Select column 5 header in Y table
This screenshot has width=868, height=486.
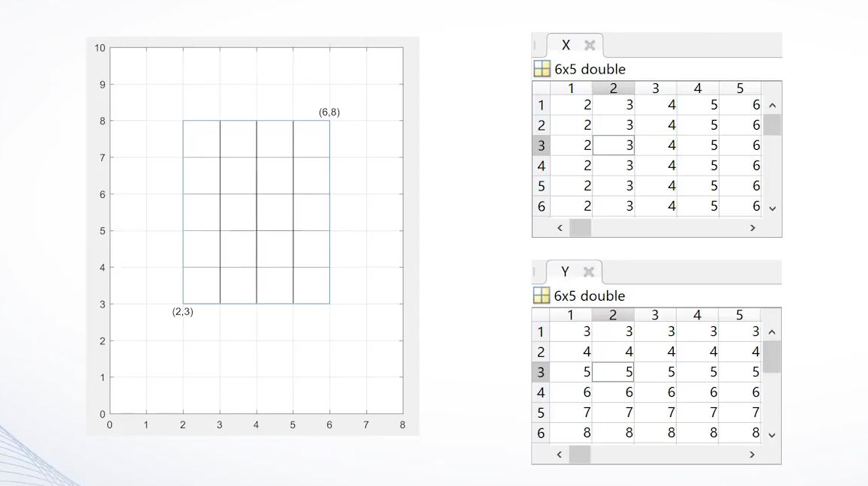(740, 315)
